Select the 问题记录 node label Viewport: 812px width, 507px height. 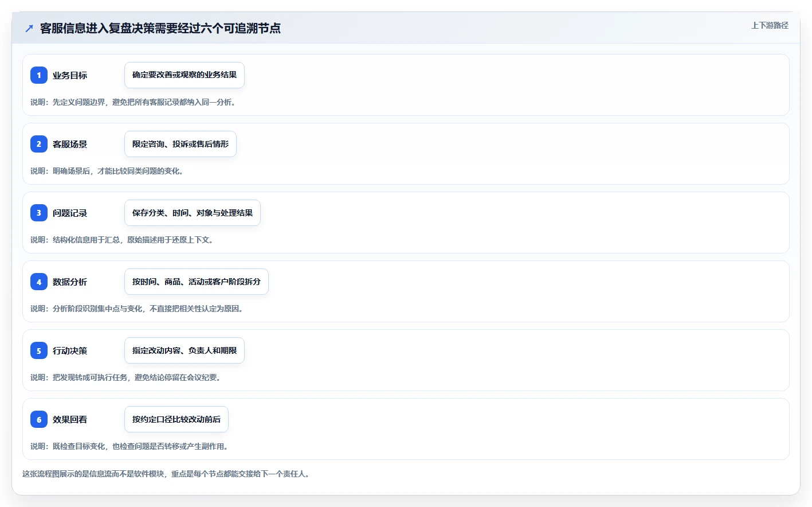coord(70,213)
